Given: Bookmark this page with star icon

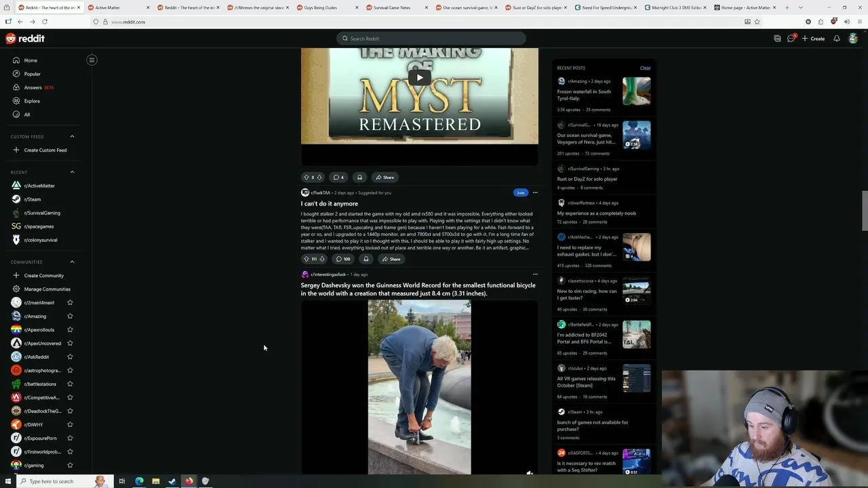Looking at the screenshot, I should [757, 22].
